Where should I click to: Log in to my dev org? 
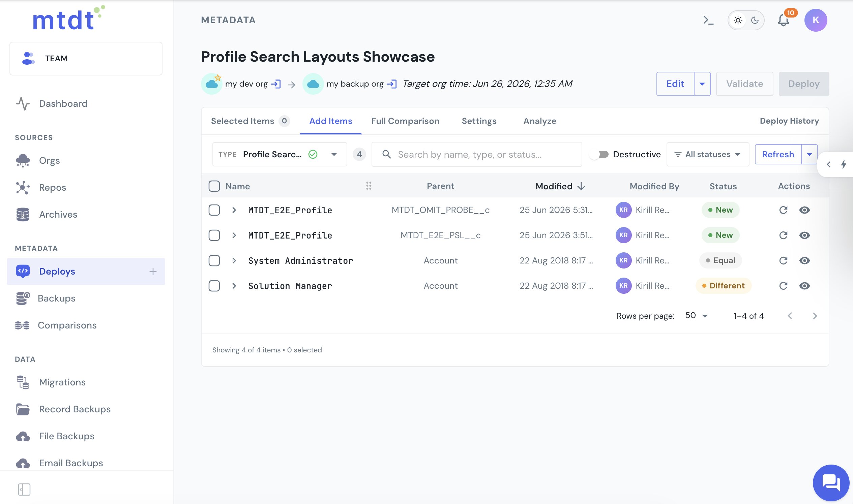click(275, 84)
